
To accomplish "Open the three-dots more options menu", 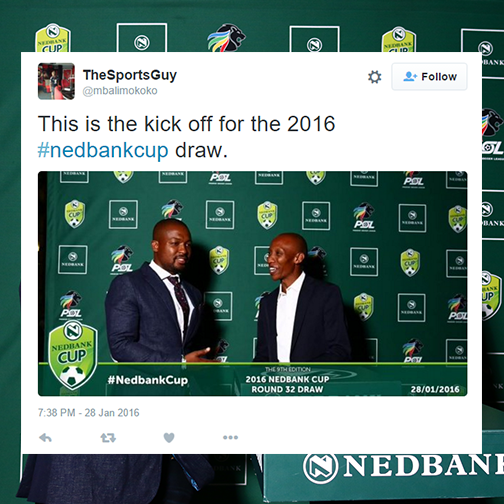I will (230, 437).
